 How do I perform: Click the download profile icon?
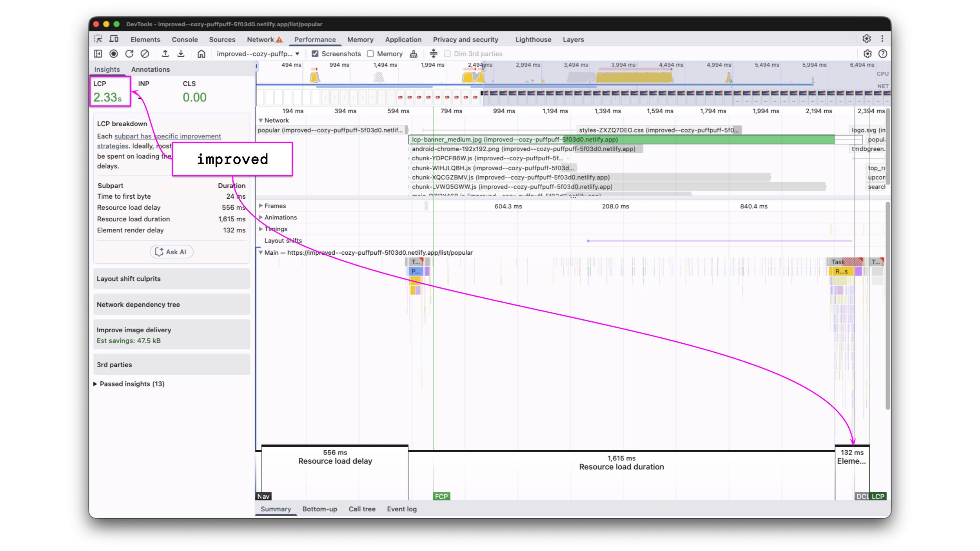point(181,54)
